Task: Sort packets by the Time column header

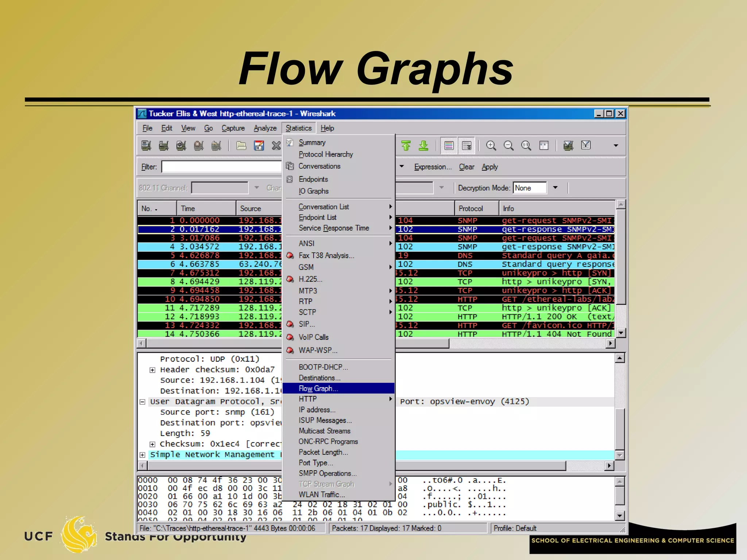Action: coord(206,209)
